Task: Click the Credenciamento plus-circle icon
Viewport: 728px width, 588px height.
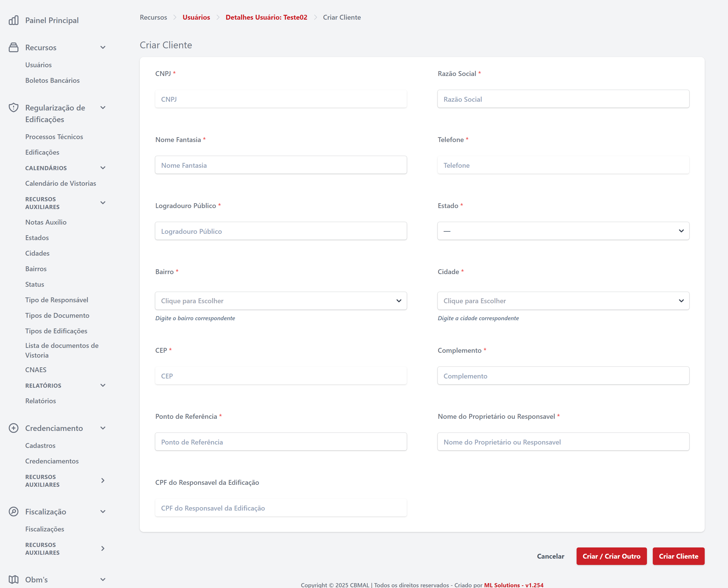Action: (x=14, y=428)
